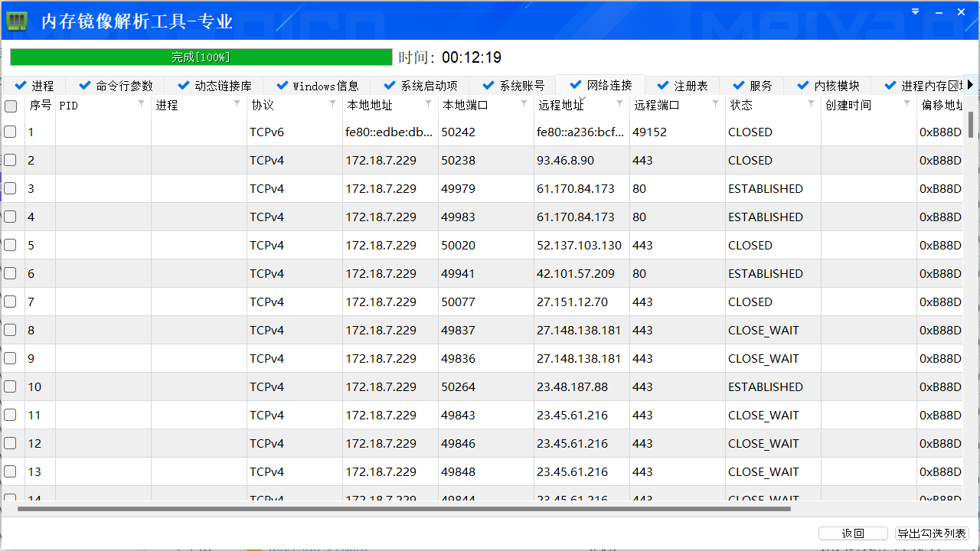Screen dimensions: 980x551
Task: Open the 远程端口 column filter dropdown
Action: point(715,103)
